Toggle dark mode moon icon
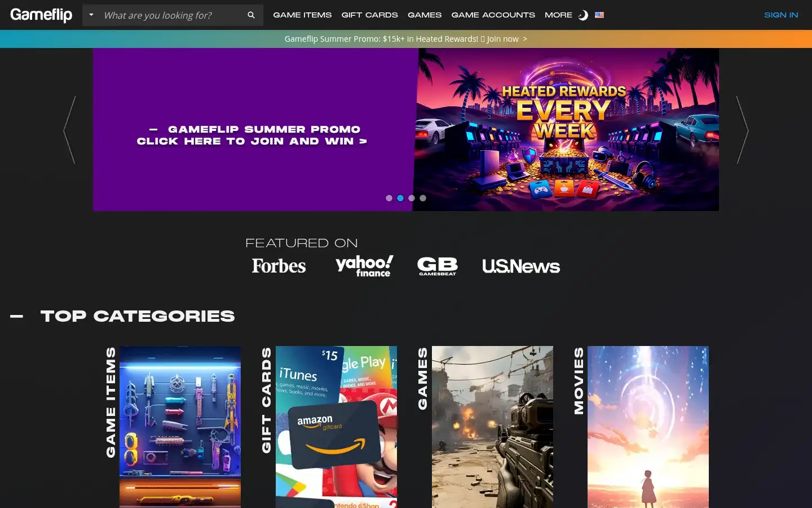The height and width of the screenshot is (508, 812). (584, 15)
